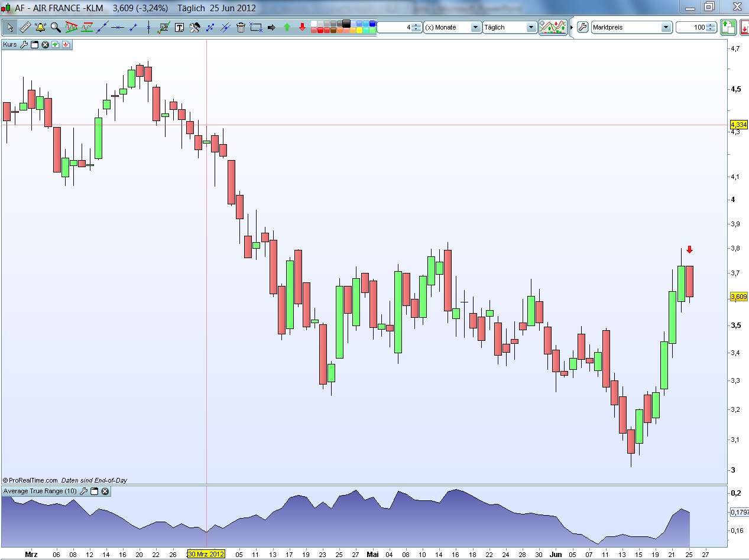749x560 pixels.
Task: Select the red down arrow marker tool
Action: pos(302,27)
